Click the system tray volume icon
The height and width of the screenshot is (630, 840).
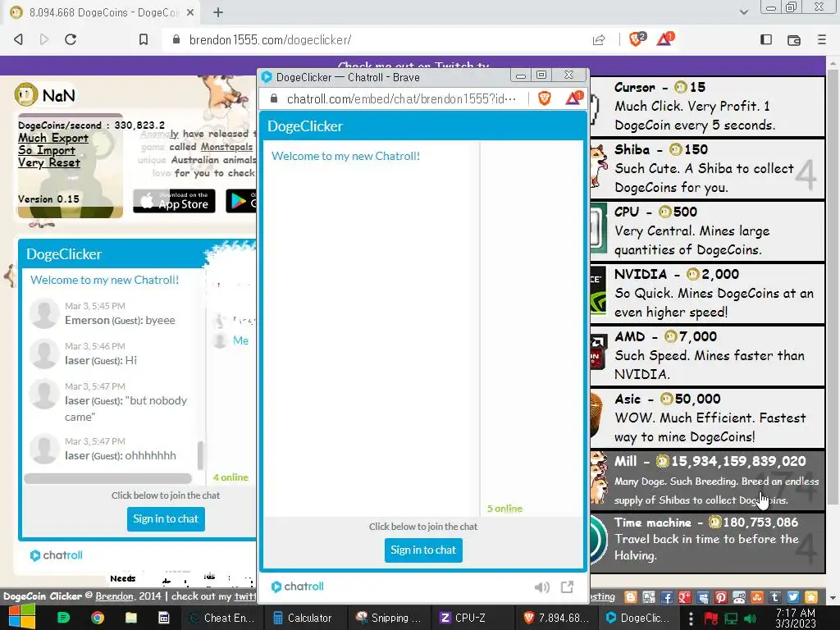[750, 619]
